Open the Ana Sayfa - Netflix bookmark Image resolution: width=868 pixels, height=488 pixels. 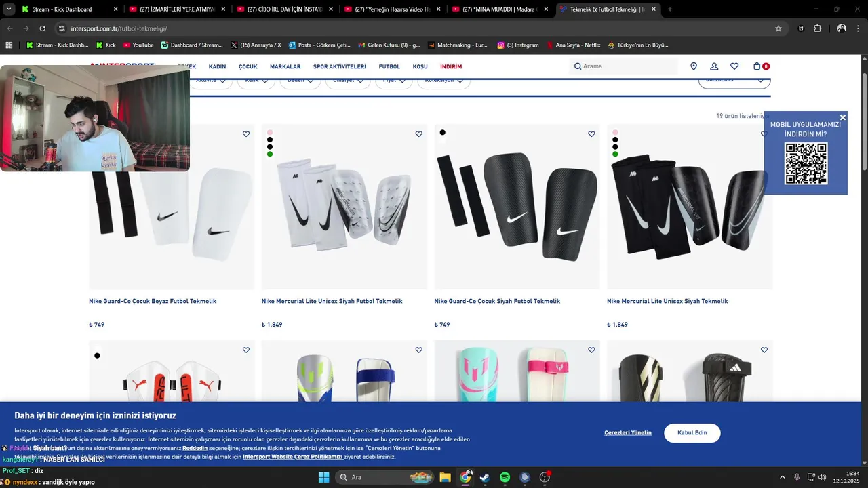[574, 45]
